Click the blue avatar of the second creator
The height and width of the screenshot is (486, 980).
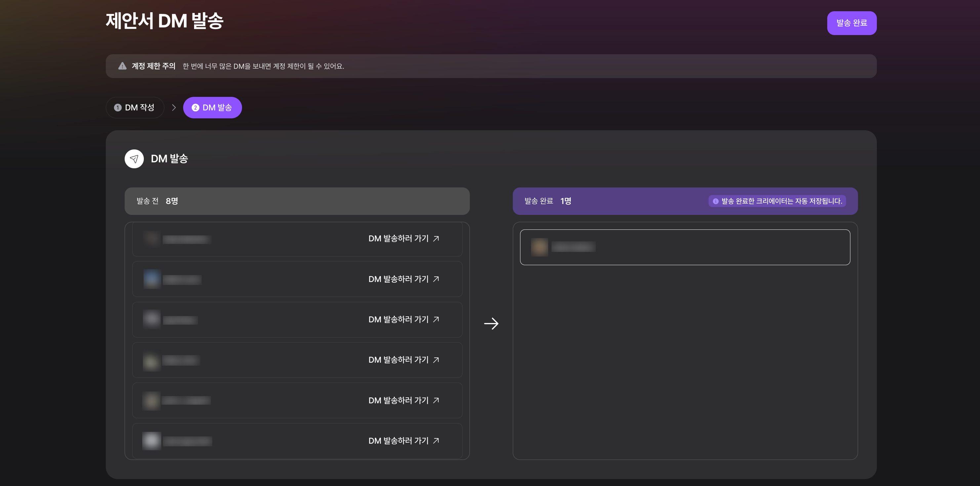click(x=152, y=279)
